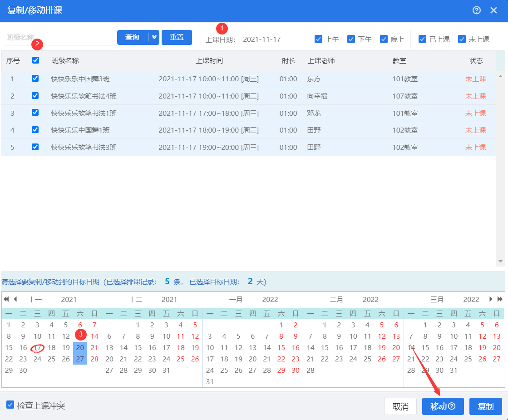The image size is (508, 420).
Task: Click the 未上课 status in row 5
Action: click(476, 147)
